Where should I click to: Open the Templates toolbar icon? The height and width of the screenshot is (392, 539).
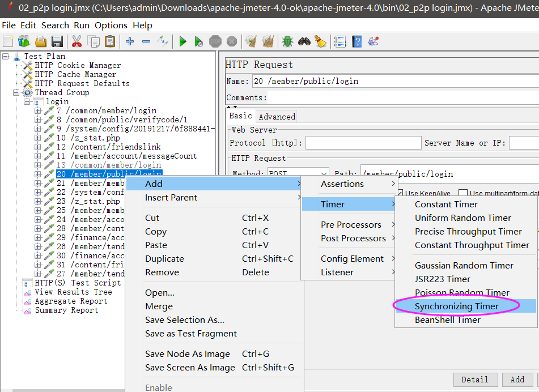(x=24, y=41)
